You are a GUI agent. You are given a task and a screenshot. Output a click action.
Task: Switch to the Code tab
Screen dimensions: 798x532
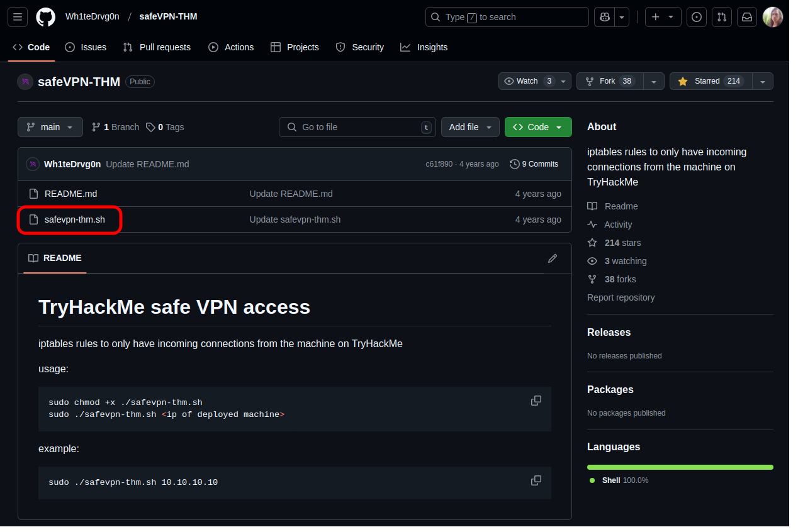[31, 47]
